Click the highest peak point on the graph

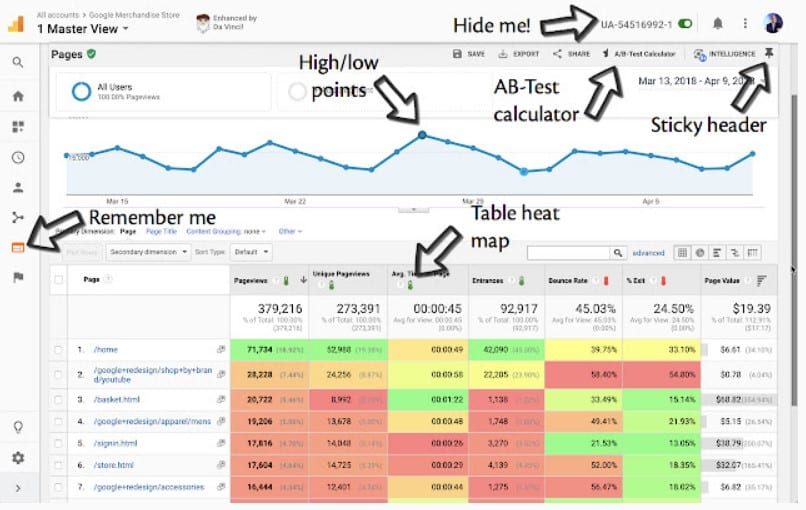[x=422, y=134]
